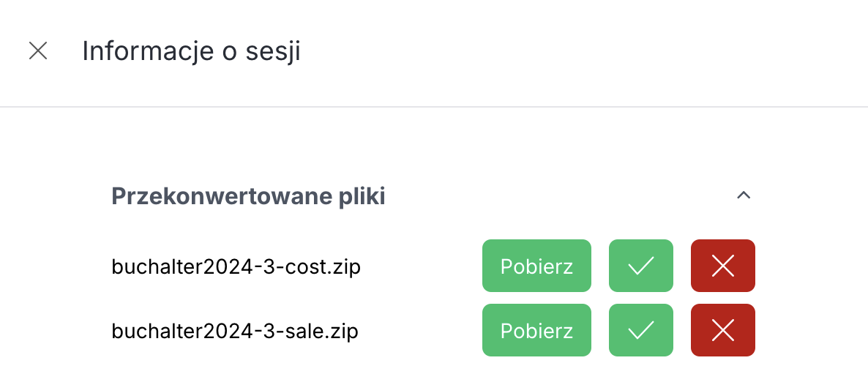Select the buchalter2024-3-sale.zip file name
This screenshot has height=385, width=868.
234,332
